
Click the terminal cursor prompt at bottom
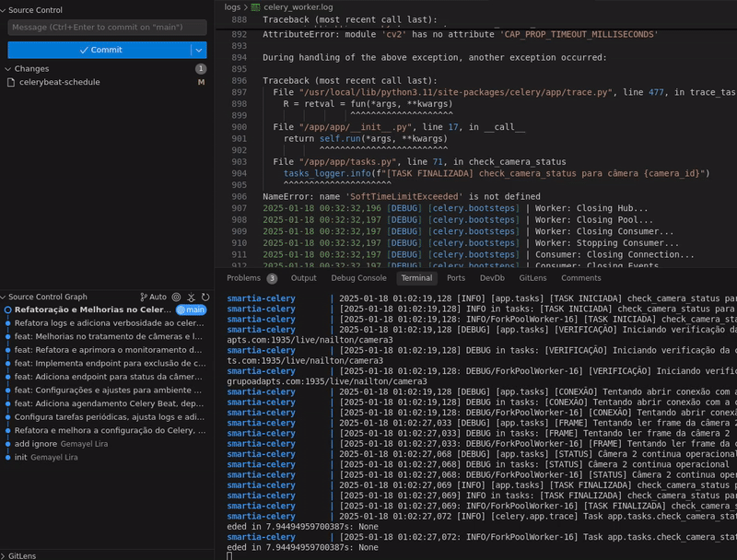tap(229, 556)
